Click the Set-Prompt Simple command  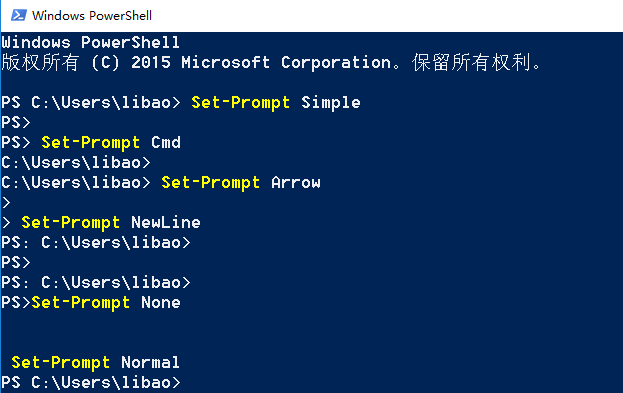pyautogui.click(x=276, y=103)
